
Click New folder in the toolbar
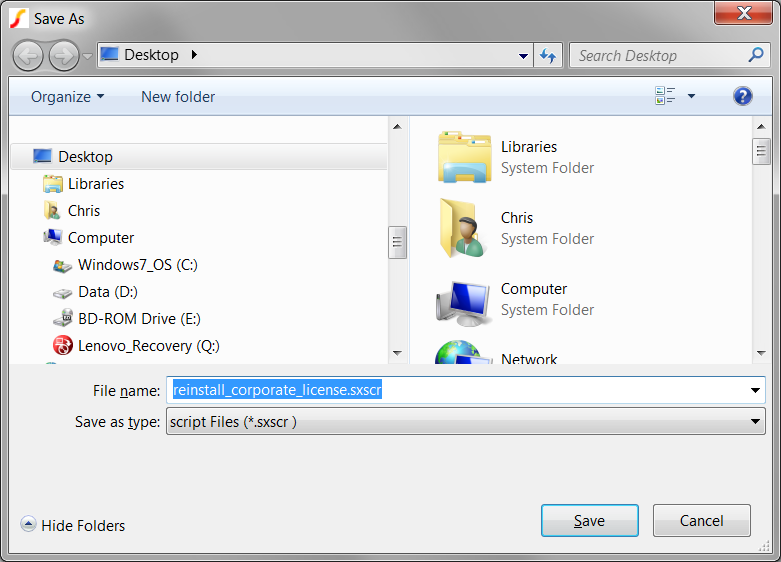click(x=178, y=97)
